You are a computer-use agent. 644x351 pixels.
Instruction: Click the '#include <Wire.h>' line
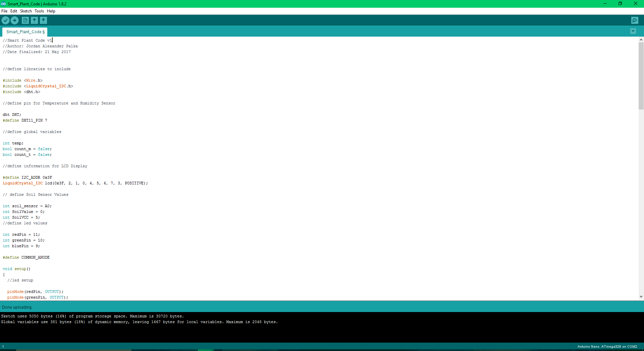[x=23, y=80]
